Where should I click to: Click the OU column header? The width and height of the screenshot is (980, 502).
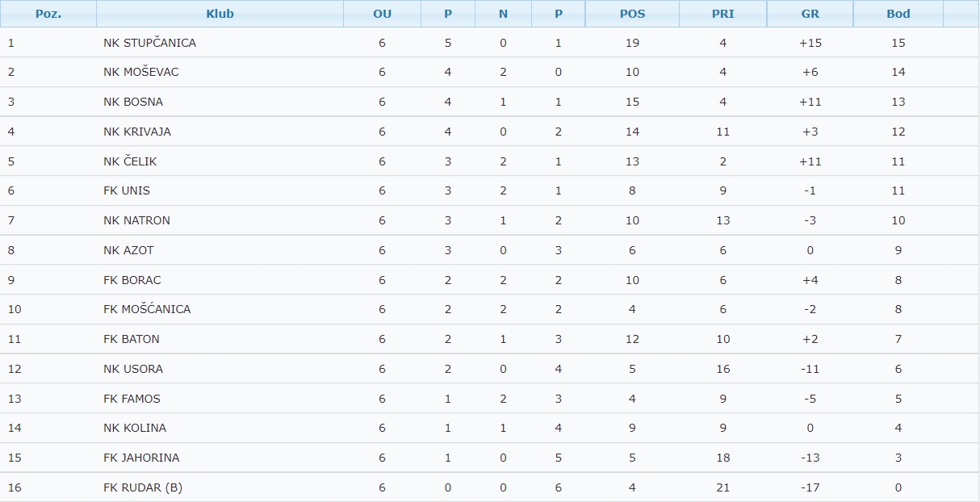[x=382, y=14]
